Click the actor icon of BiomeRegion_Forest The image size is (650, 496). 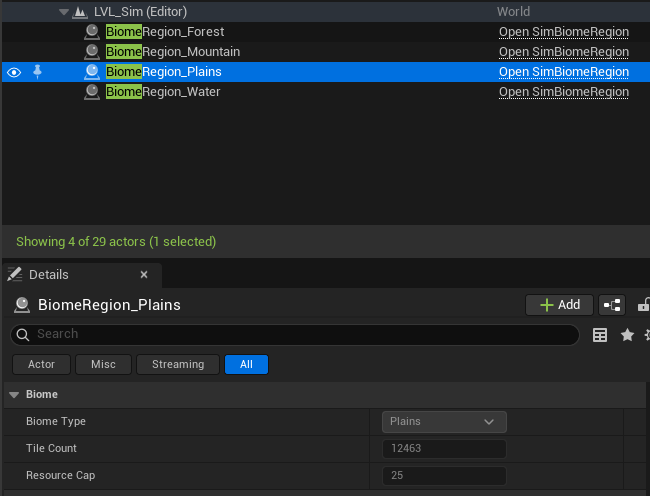point(92,32)
